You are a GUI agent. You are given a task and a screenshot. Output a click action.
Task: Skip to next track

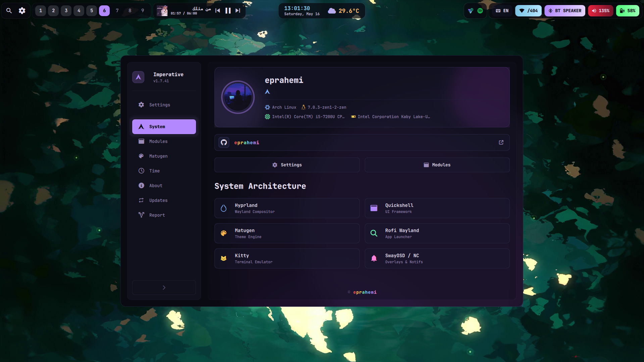pyautogui.click(x=238, y=11)
